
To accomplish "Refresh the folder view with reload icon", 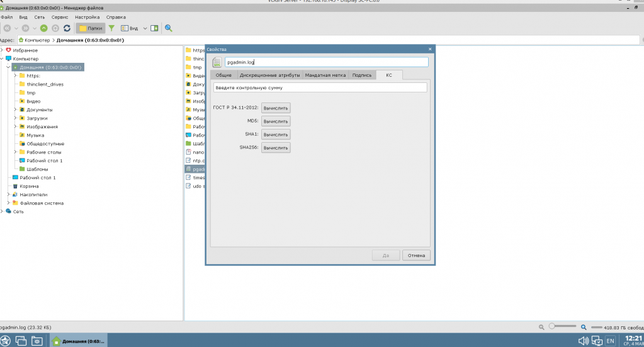I will pyautogui.click(x=67, y=28).
